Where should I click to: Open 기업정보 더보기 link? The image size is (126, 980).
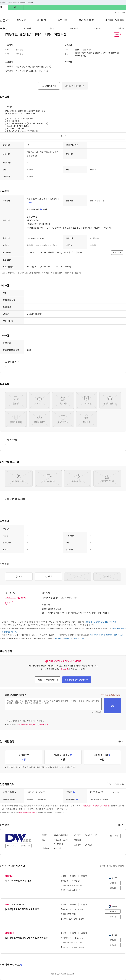tap(121, 825)
